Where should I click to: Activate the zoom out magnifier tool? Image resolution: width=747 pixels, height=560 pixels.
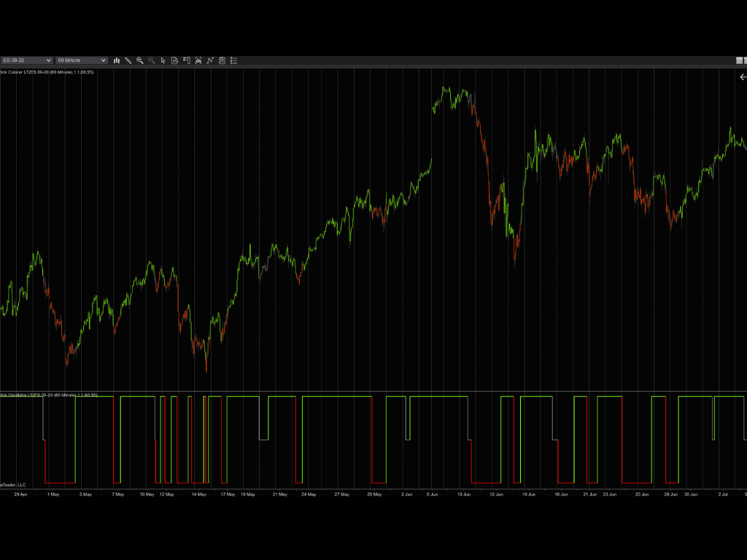[152, 61]
